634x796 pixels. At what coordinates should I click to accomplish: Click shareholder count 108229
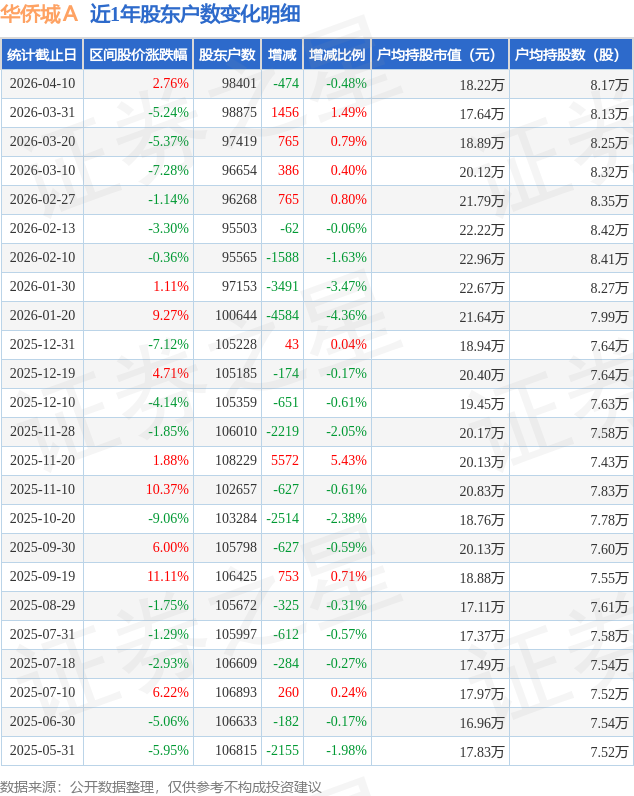(x=235, y=461)
